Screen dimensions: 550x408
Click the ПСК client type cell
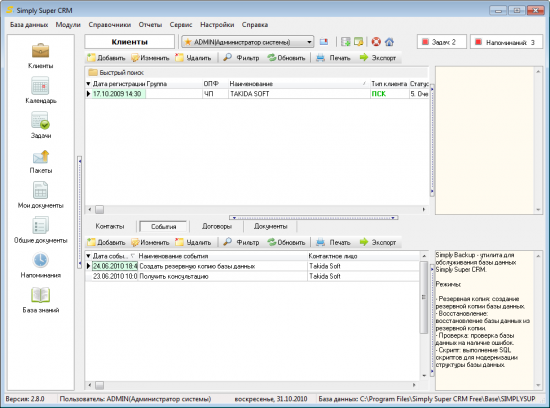(x=389, y=94)
